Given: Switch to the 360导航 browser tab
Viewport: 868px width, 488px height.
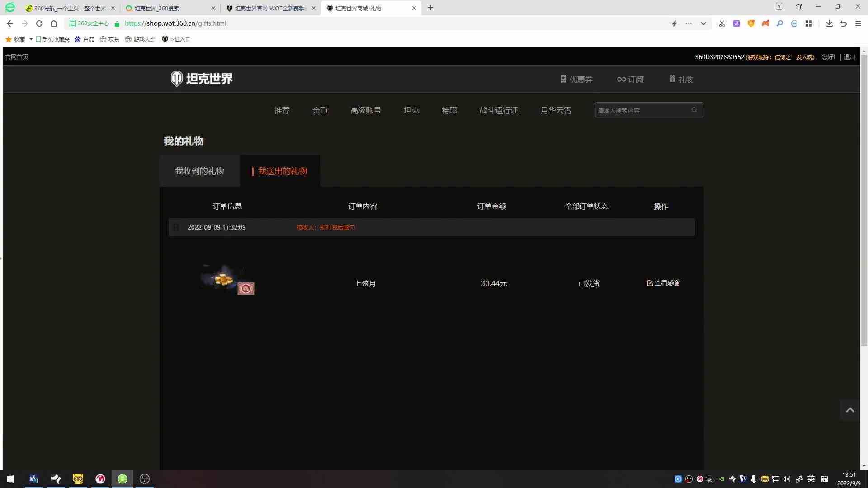Looking at the screenshot, I should coord(70,8).
